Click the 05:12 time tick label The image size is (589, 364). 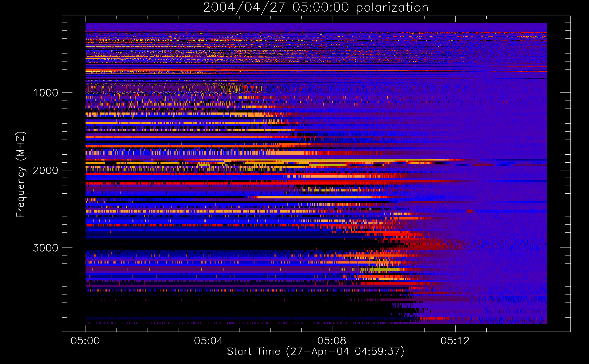pyautogui.click(x=455, y=341)
